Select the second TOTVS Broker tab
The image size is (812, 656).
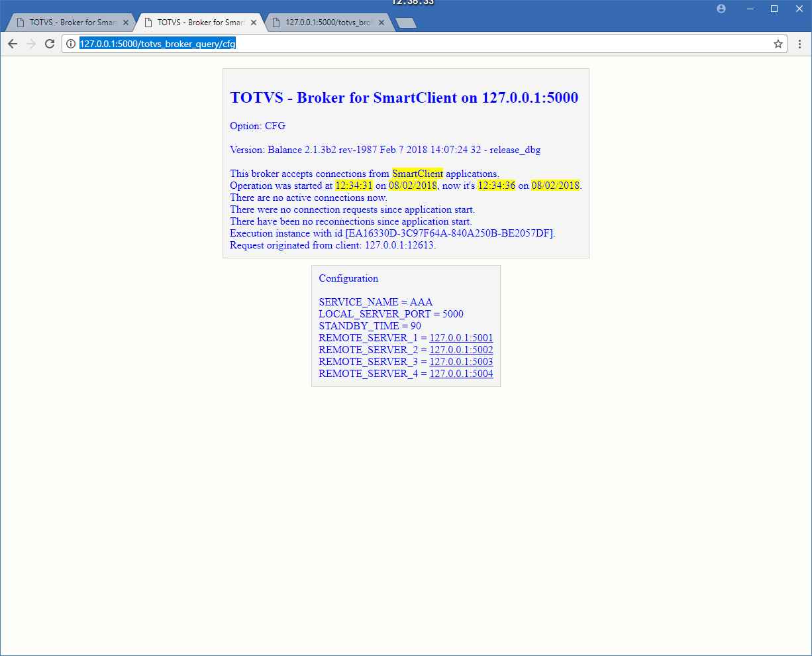[x=201, y=23]
